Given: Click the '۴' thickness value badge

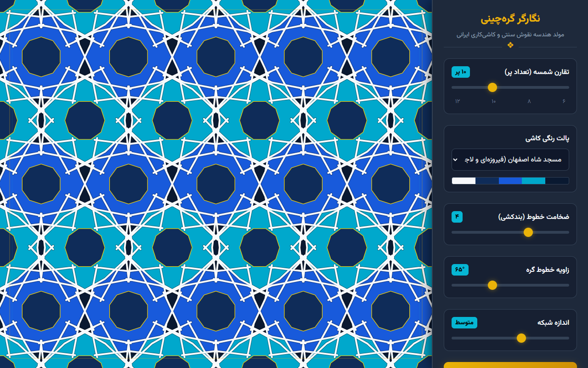Looking at the screenshot, I should [x=457, y=217].
